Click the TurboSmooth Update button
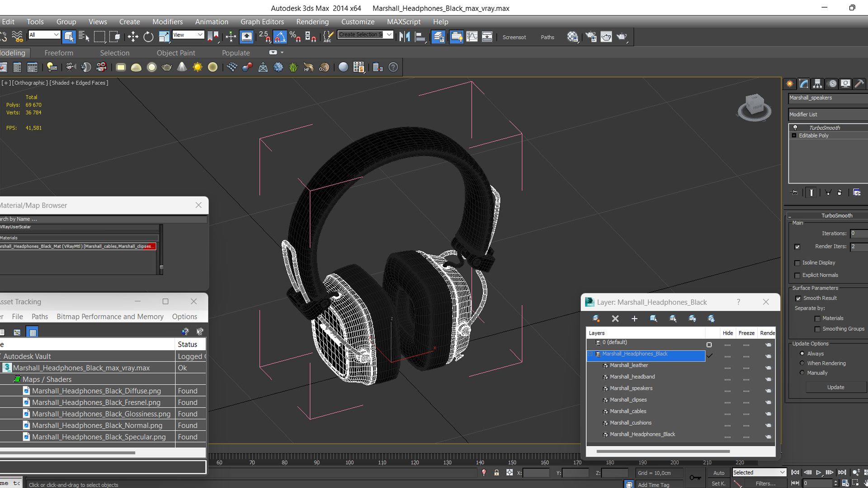The width and height of the screenshot is (868, 488). [835, 388]
